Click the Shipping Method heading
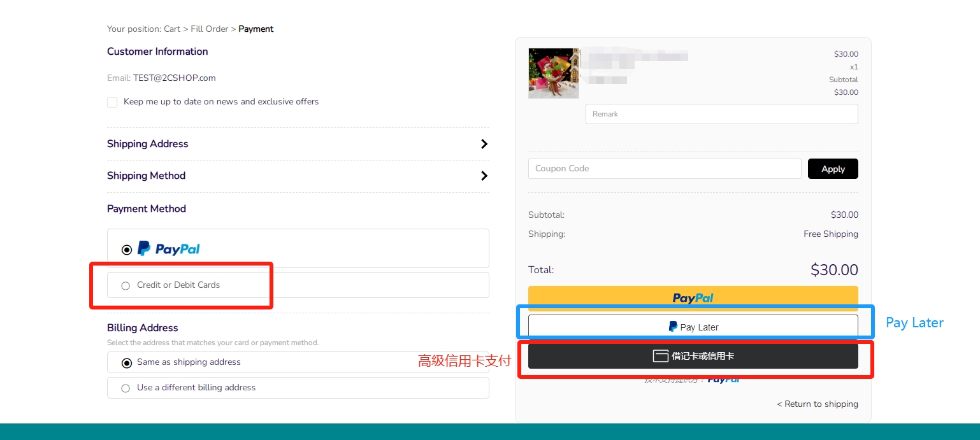Viewport: 980px width, 440px height. click(x=147, y=176)
